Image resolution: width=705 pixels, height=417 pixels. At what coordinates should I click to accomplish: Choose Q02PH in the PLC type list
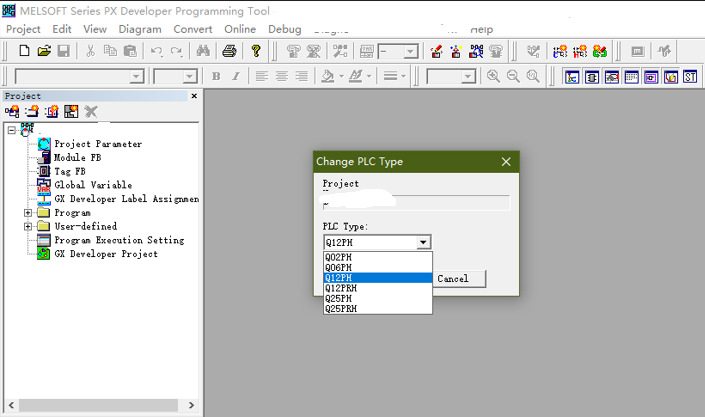coord(340,257)
